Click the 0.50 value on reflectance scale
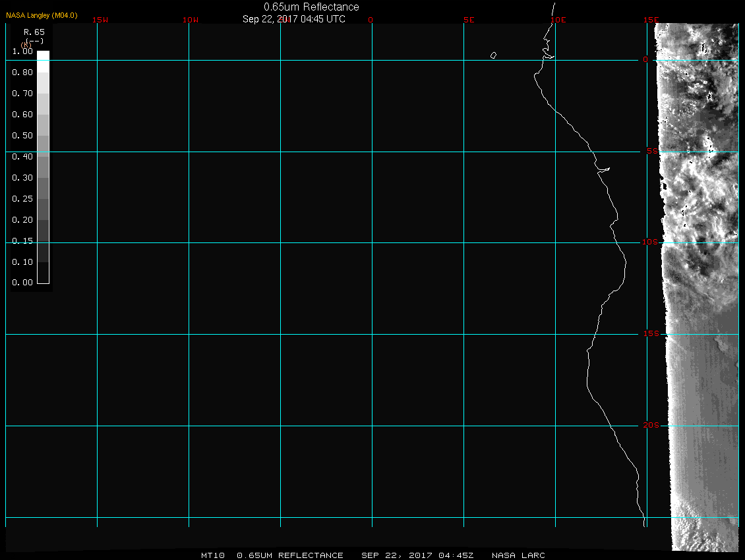 coord(22,135)
